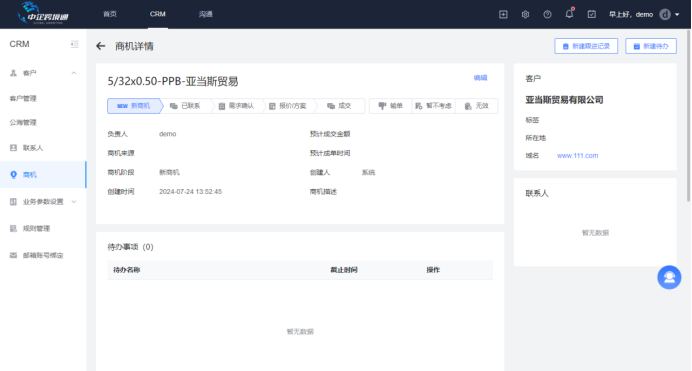Screen dimensions: 692x371
Task: Click the 待办名称 column header
Action: [127, 270]
